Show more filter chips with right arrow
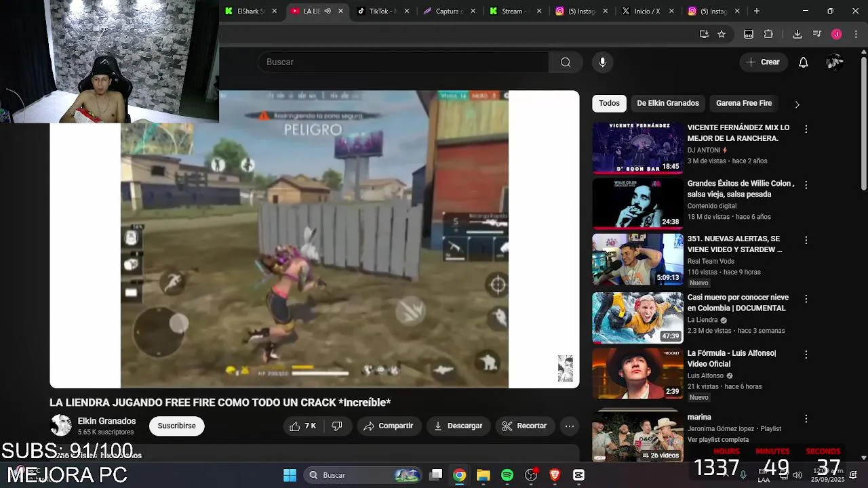 pyautogui.click(x=797, y=104)
